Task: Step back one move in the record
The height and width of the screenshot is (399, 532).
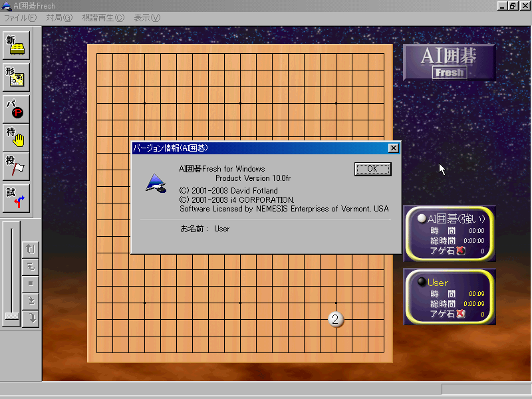Action: pyautogui.click(x=31, y=267)
